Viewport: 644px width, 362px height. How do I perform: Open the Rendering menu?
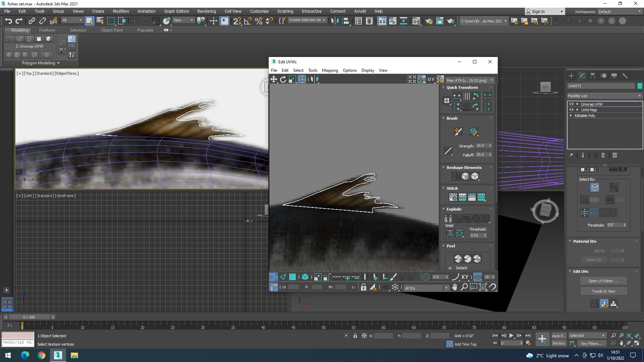[x=207, y=11]
